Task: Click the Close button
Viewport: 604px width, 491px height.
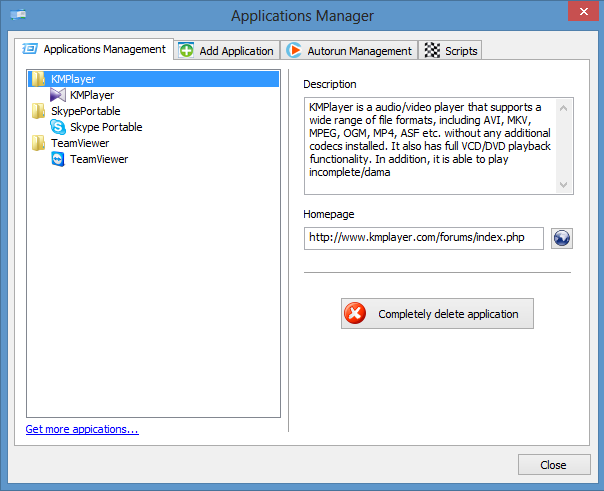Action: (x=554, y=465)
